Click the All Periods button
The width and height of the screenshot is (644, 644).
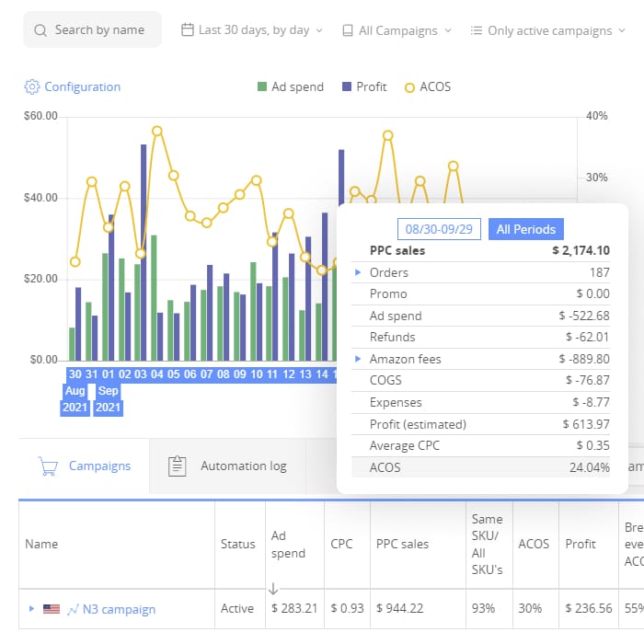pyautogui.click(x=524, y=229)
